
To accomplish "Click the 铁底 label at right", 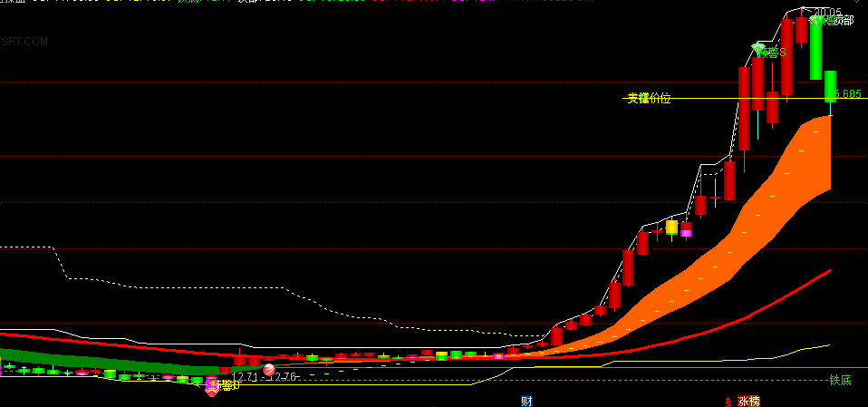I will click(840, 381).
